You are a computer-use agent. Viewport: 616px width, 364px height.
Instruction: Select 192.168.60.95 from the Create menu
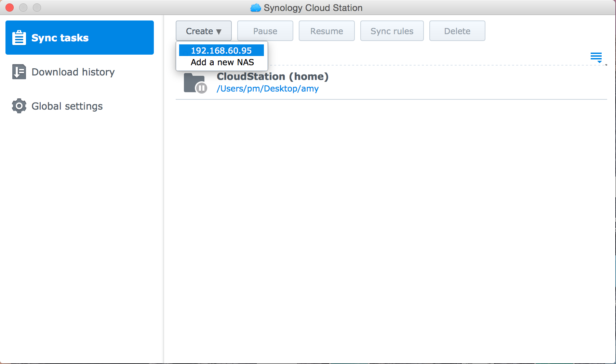click(x=222, y=51)
